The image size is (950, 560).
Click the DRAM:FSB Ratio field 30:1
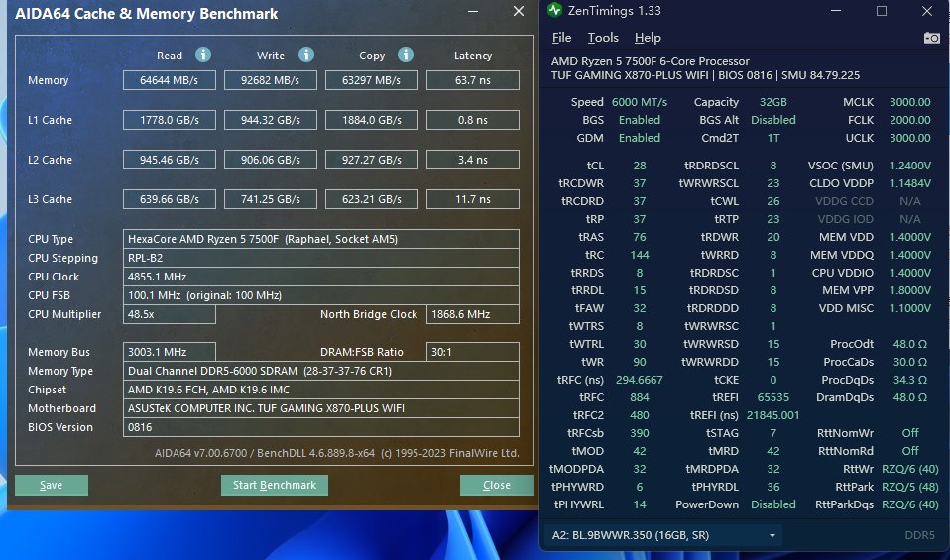(473, 352)
